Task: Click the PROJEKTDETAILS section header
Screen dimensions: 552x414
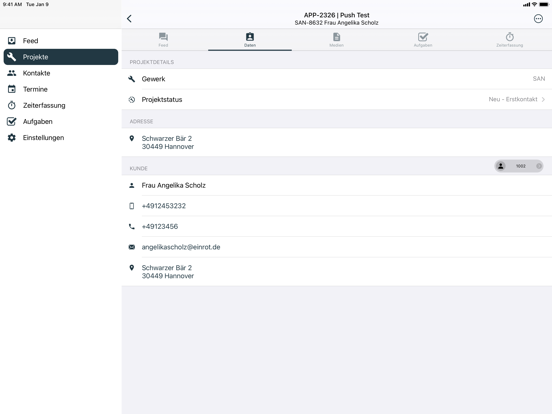Action: point(152,62)
